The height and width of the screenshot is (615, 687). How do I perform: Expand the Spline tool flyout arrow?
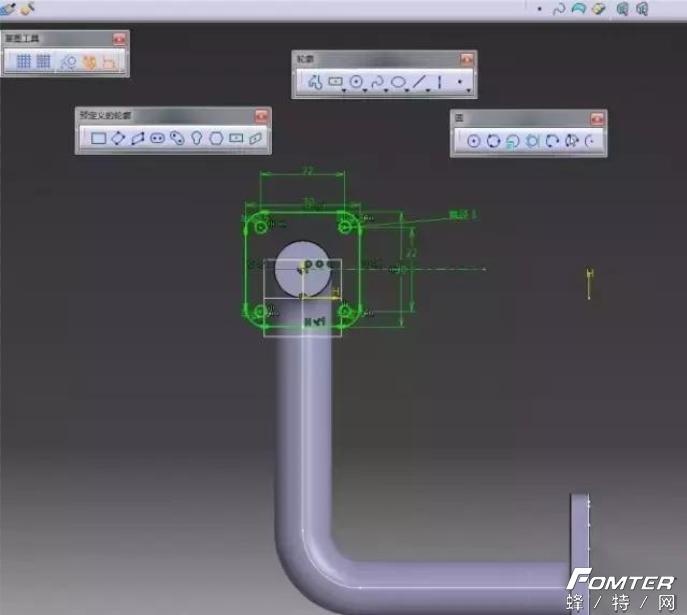click(x=386, y=91)
